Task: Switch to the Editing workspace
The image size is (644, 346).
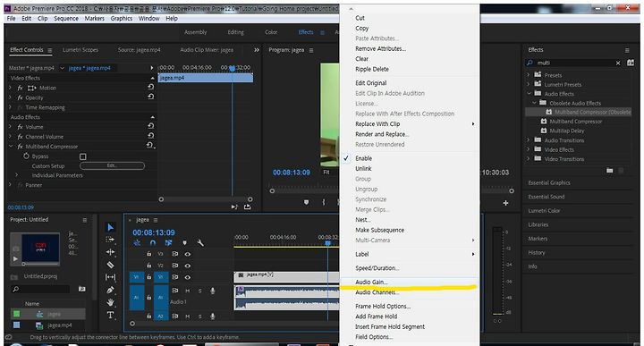Action: (x=236, y=32)
